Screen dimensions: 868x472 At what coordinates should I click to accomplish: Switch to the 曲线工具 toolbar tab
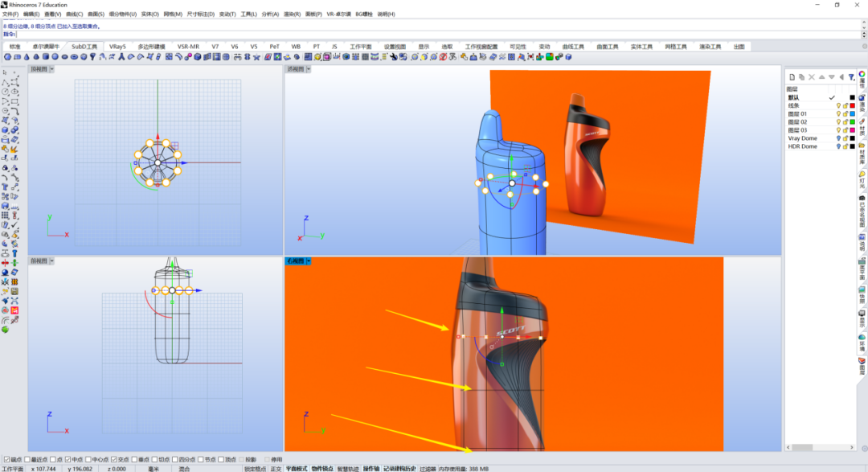573,47
